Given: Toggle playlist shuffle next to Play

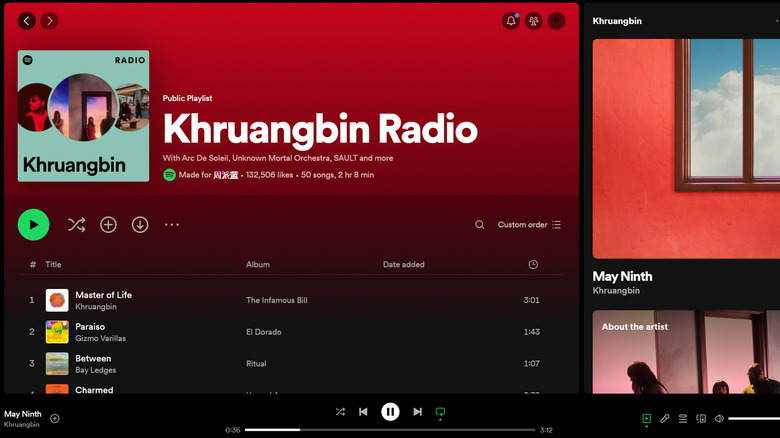Looking at the screenshot, I should (x=76, y=225).
